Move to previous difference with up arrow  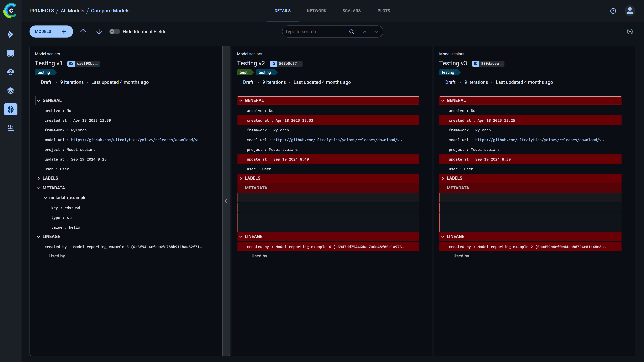83,32
